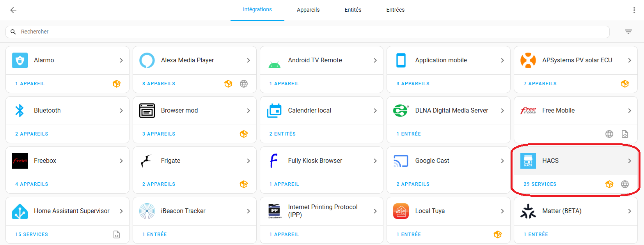Viewport: 644px width, 245px height.
Task: Click the Free Mobile red logo
Action: [528, 111]
